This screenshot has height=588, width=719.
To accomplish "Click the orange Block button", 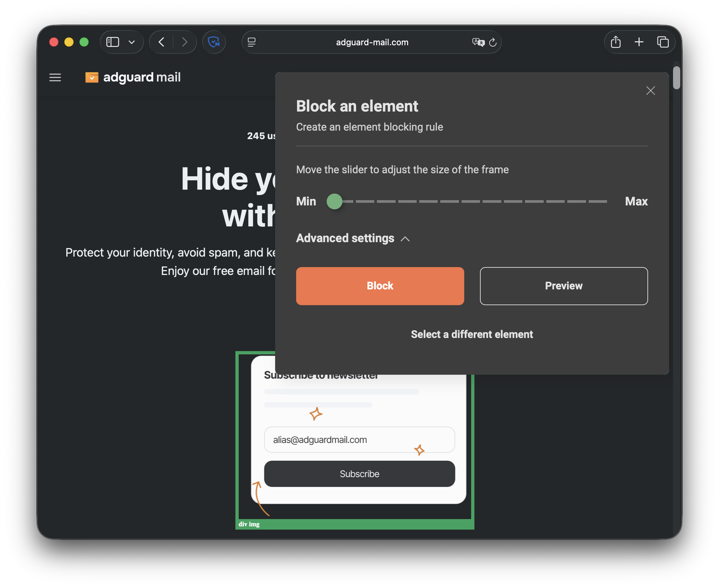I will [380, 286].
